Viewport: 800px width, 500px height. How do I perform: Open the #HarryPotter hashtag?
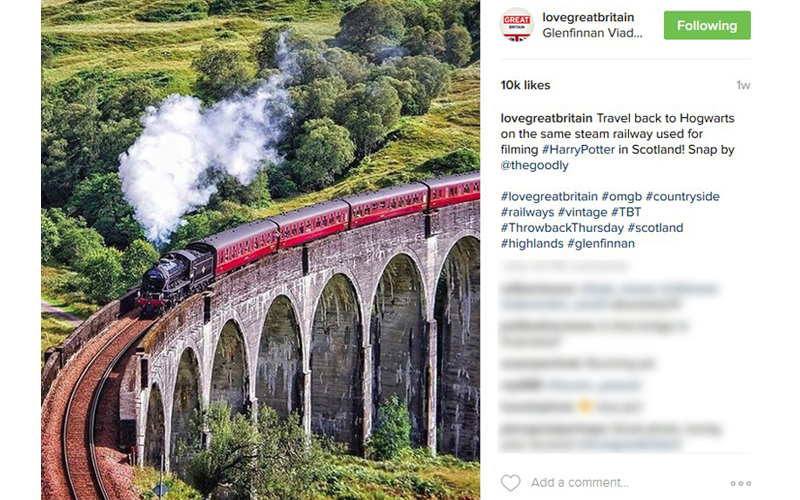[578, 149]
